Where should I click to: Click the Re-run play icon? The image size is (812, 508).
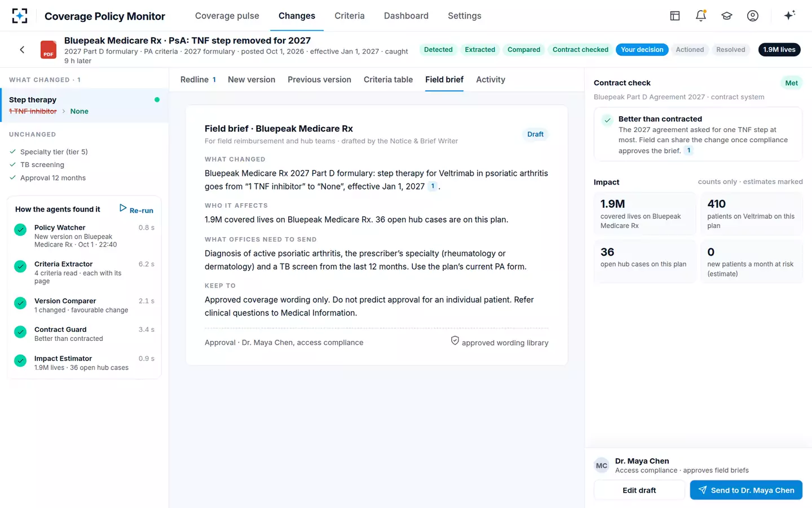click(123, 208)
